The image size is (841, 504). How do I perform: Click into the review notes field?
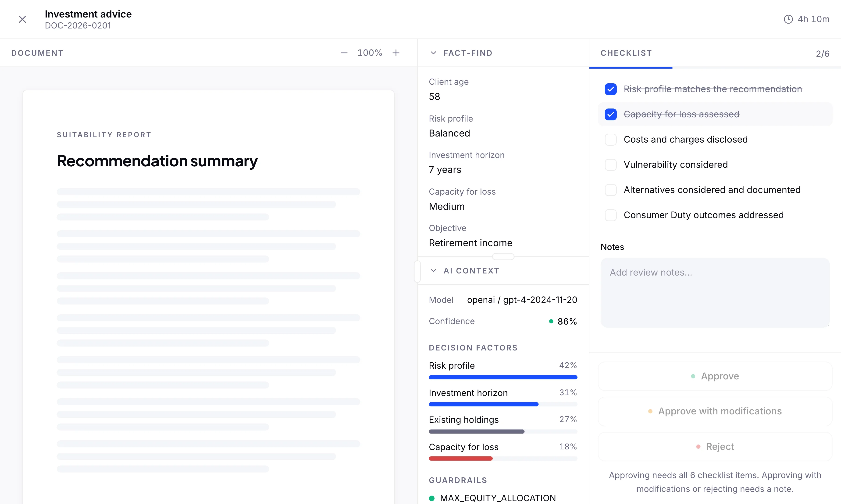(x=715, y=292)
